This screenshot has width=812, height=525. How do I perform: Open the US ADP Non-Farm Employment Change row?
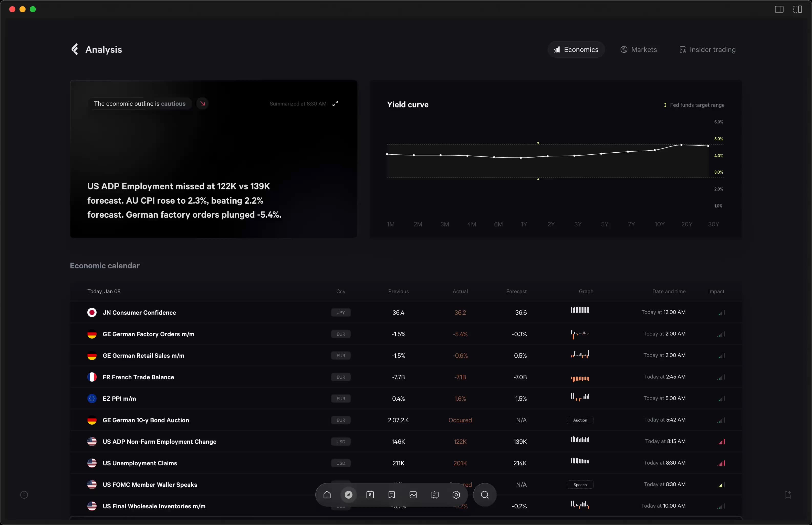click(160, 442)
